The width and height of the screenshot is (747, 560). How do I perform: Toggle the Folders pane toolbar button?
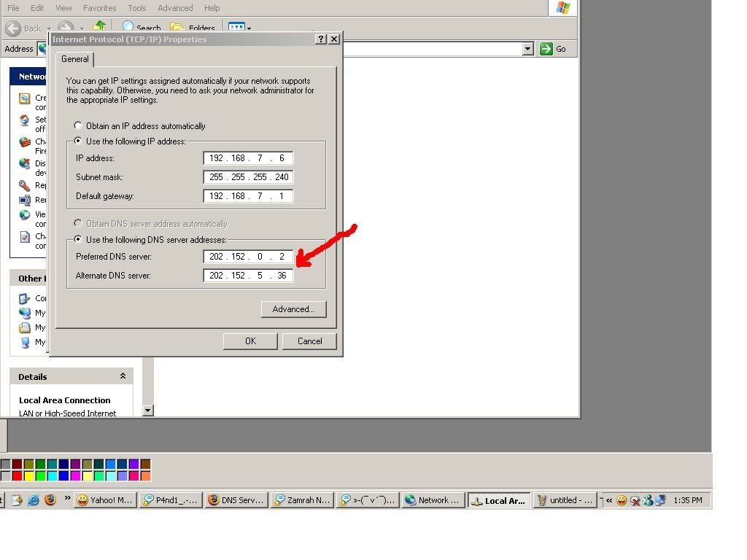tap(193, 28)
